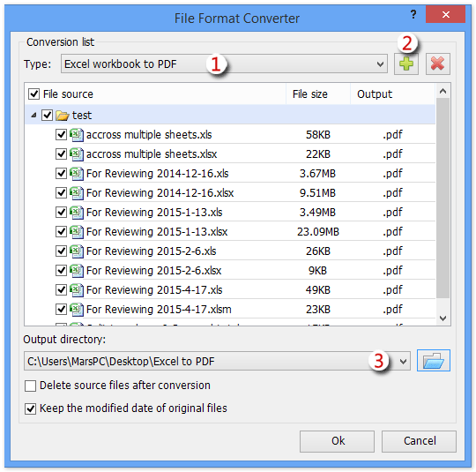Open the conversion Type dropdown

point(380,64)
